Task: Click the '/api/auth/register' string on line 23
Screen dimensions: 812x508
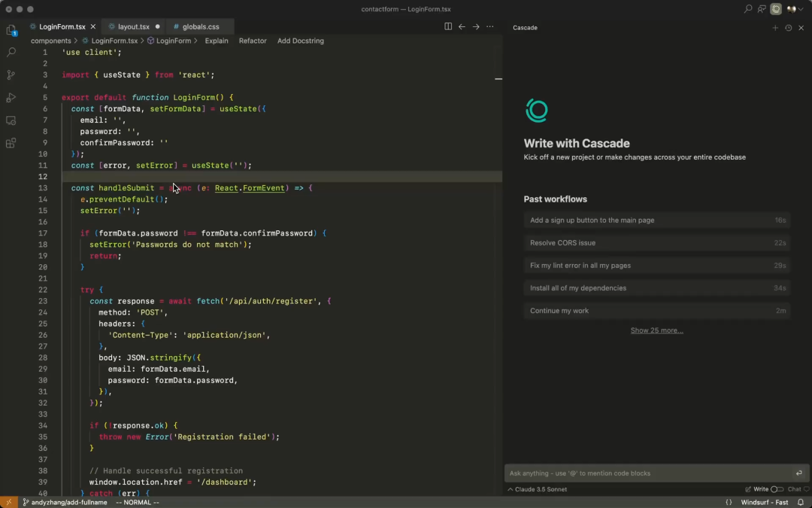Action: coord(271,300)
